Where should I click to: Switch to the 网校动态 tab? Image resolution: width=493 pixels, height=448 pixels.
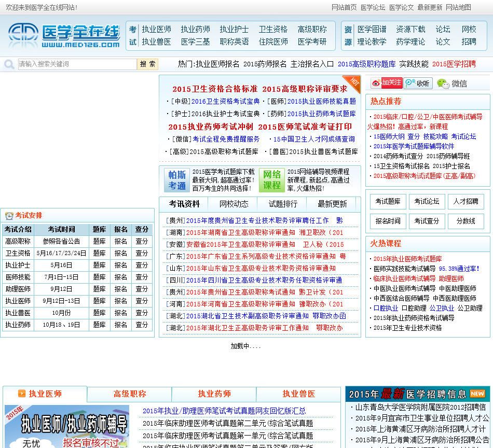(234, 204)
